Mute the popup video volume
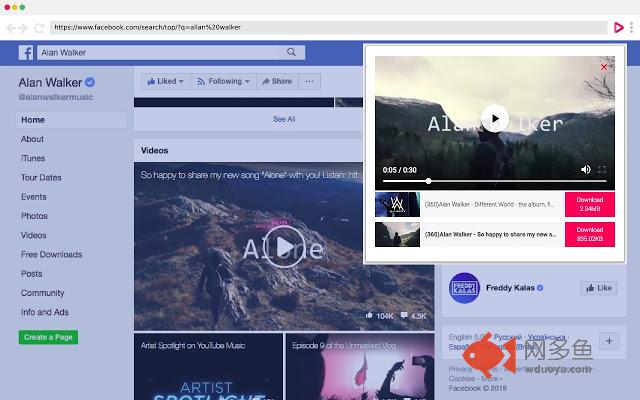640x400 pixels. tap(586, 169)
